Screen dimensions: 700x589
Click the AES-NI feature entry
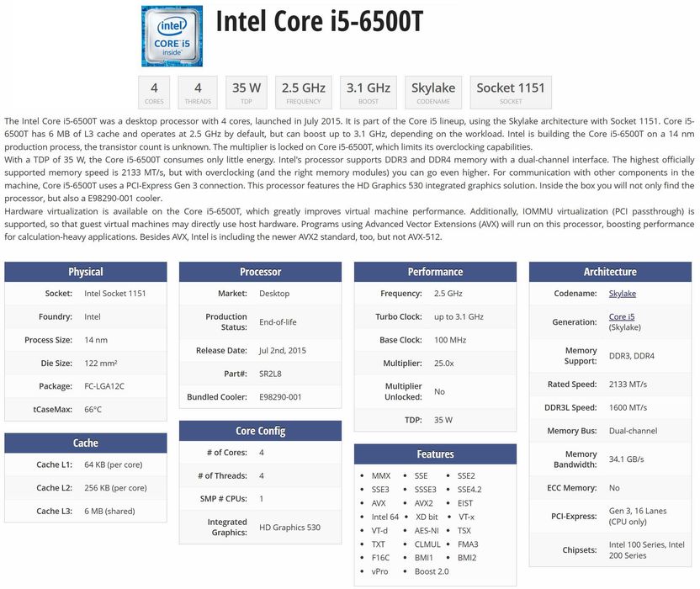click(x=427, y=530)
